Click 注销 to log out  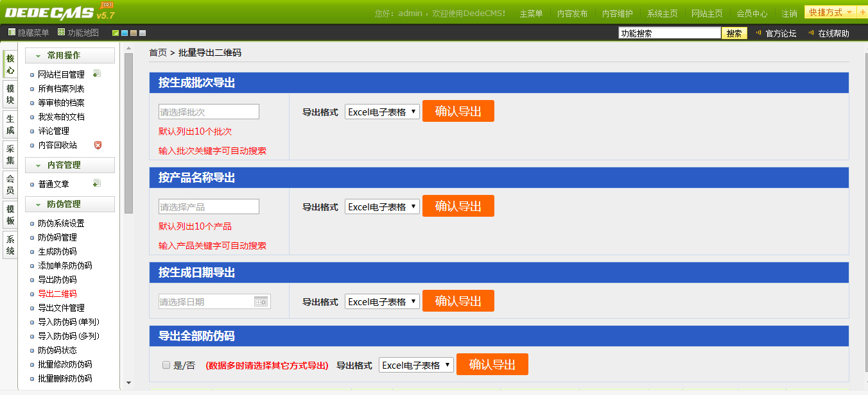[789, 13]
